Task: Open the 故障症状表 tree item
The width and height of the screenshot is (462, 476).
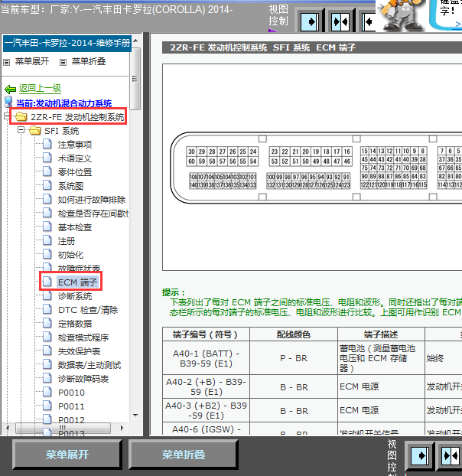Action: pyautogui.click(x=79, y=268)
